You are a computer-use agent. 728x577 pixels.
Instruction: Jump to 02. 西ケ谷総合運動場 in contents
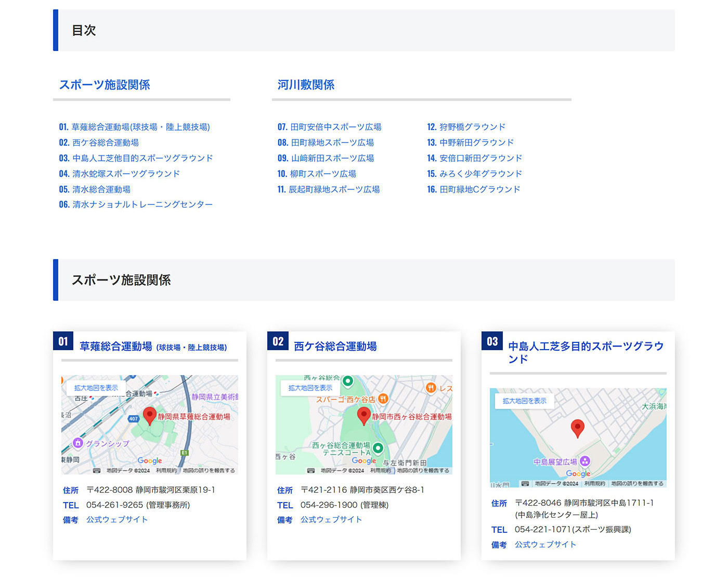tap(99, 143)
